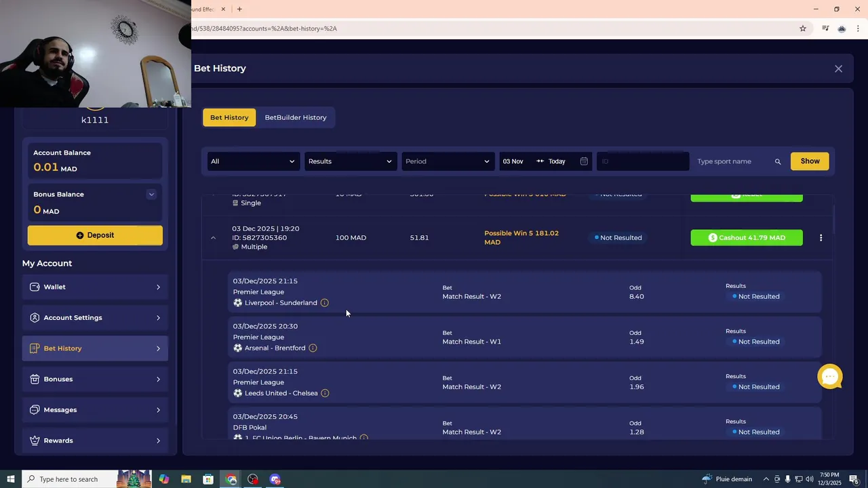Expand the Bonus Balance chevron
This screenshot has width=868, height=488.
click(x=151, y=195)
